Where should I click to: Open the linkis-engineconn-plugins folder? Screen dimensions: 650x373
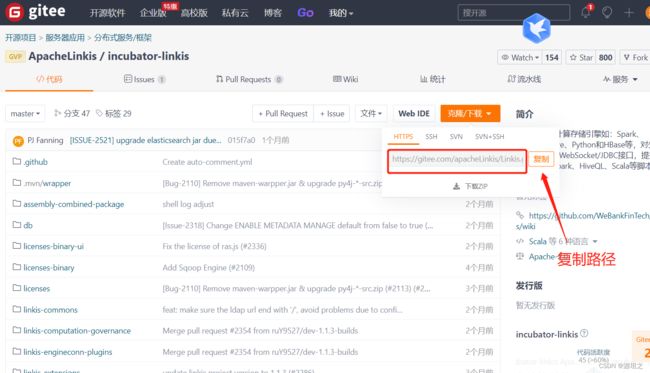click(68, 352)
